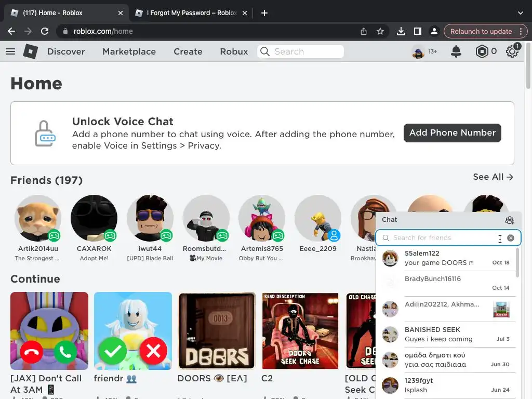Toggle the browser side panel

pos(418,32)
